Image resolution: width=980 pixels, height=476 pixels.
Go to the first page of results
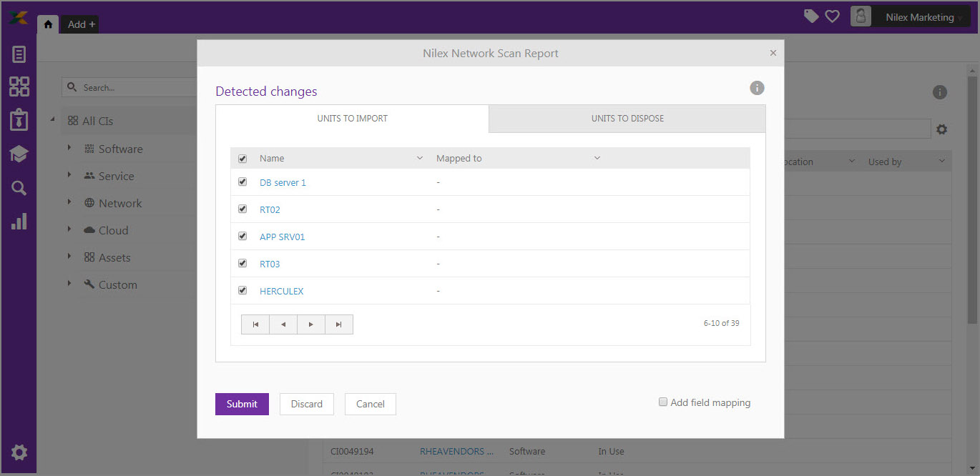255,324
